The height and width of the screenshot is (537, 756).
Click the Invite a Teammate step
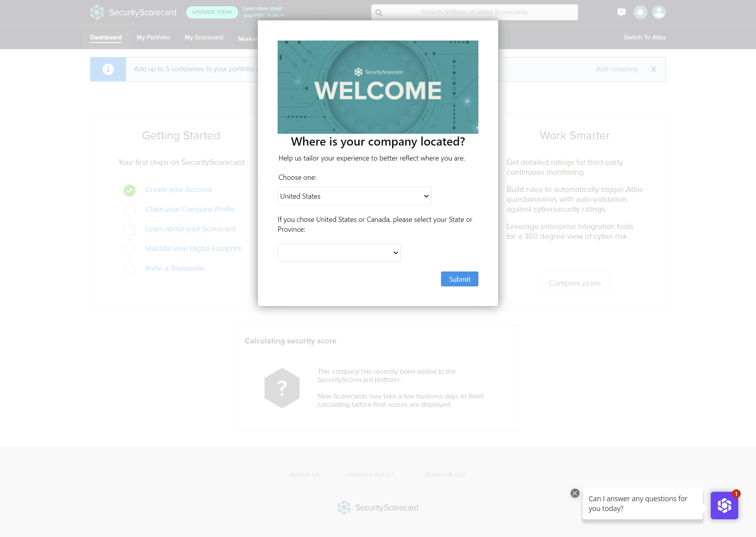point(174,268)
